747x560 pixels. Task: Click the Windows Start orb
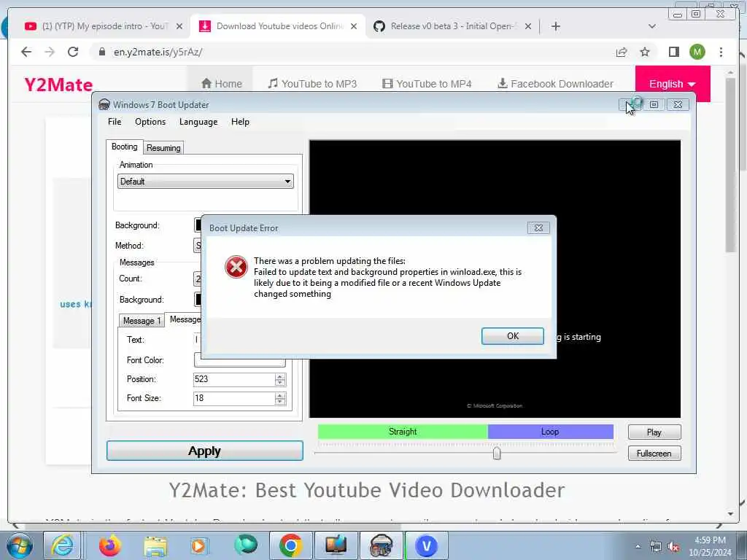click(19, 545)
